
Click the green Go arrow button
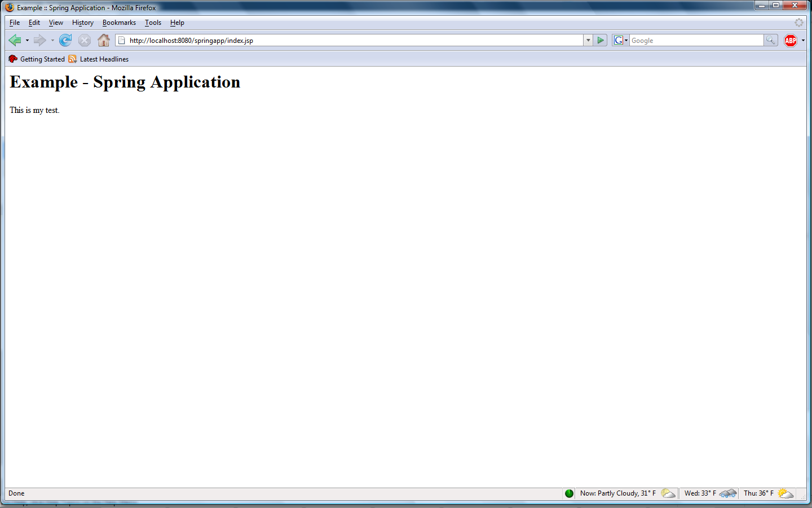click(x=601, y=40)
